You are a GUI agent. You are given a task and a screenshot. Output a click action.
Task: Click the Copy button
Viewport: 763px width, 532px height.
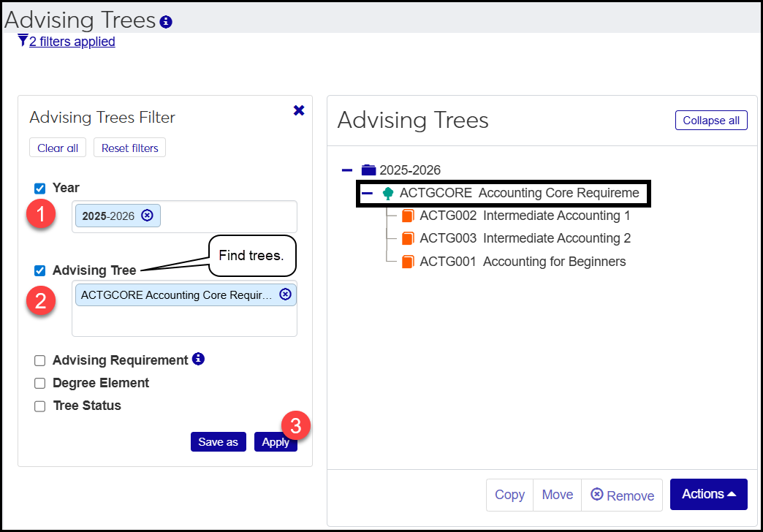(x=509, y=495)
